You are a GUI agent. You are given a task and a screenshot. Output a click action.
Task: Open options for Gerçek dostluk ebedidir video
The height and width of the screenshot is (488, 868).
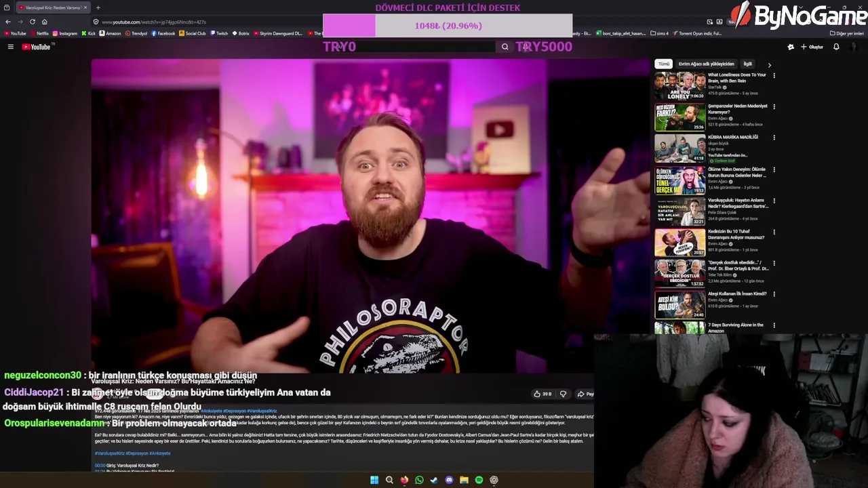[x=774, y=263]
